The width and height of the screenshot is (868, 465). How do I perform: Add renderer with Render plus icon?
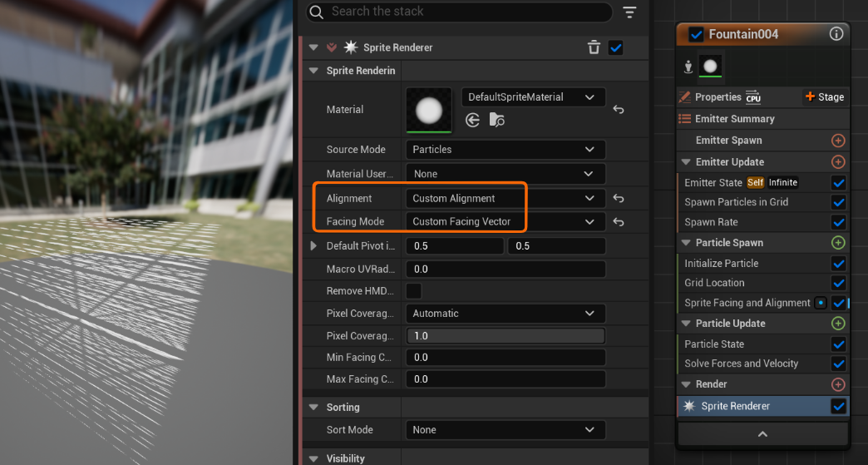[x=838, y=384]
